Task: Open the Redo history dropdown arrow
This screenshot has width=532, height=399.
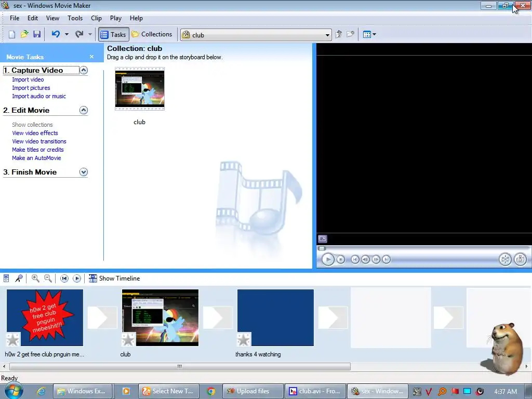Action: [90, 34]
